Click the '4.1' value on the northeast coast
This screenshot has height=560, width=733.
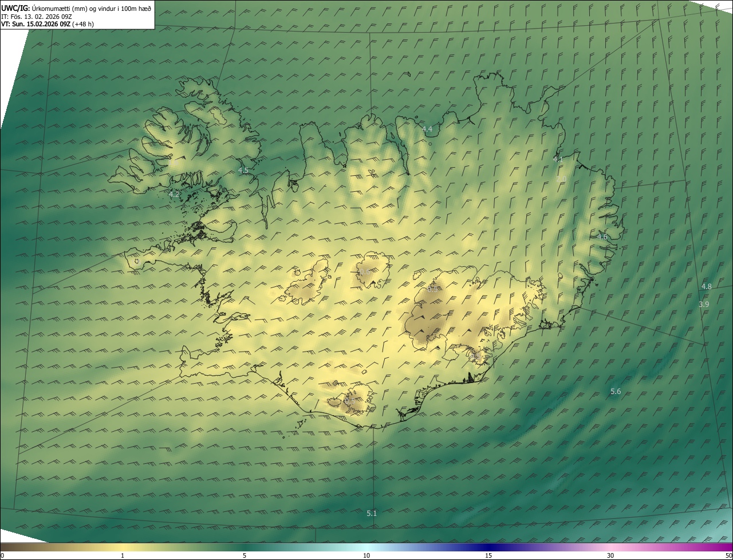pyautogui.click(x=558, y=160)
